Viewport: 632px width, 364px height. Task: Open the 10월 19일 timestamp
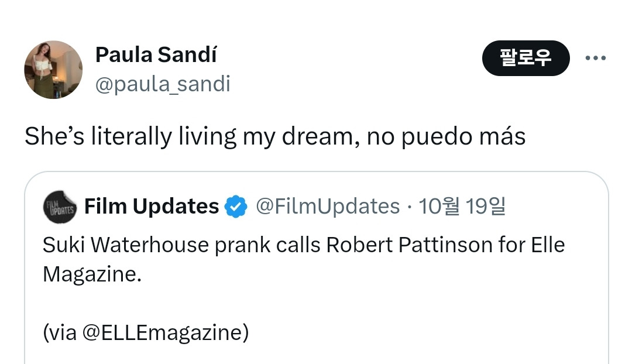tap(463, 207)
